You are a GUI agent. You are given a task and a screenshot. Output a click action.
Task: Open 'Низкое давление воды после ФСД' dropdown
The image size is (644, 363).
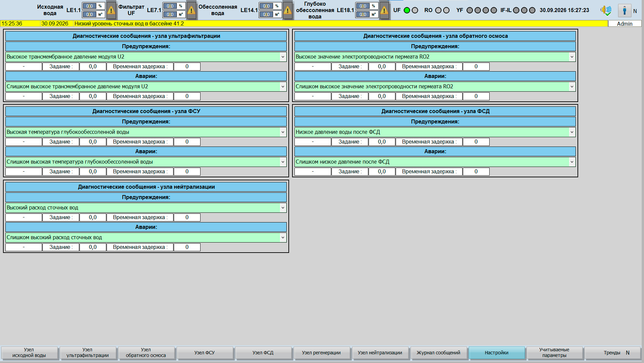(572, 132)
